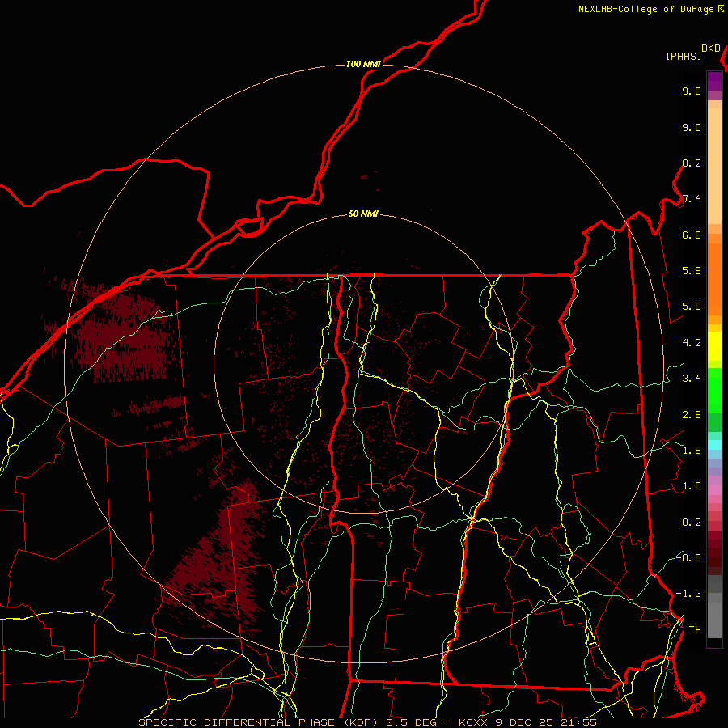Pick the purple swatch at legend top
The width and height of the screenshot is (728, 728).
[714, 81]
